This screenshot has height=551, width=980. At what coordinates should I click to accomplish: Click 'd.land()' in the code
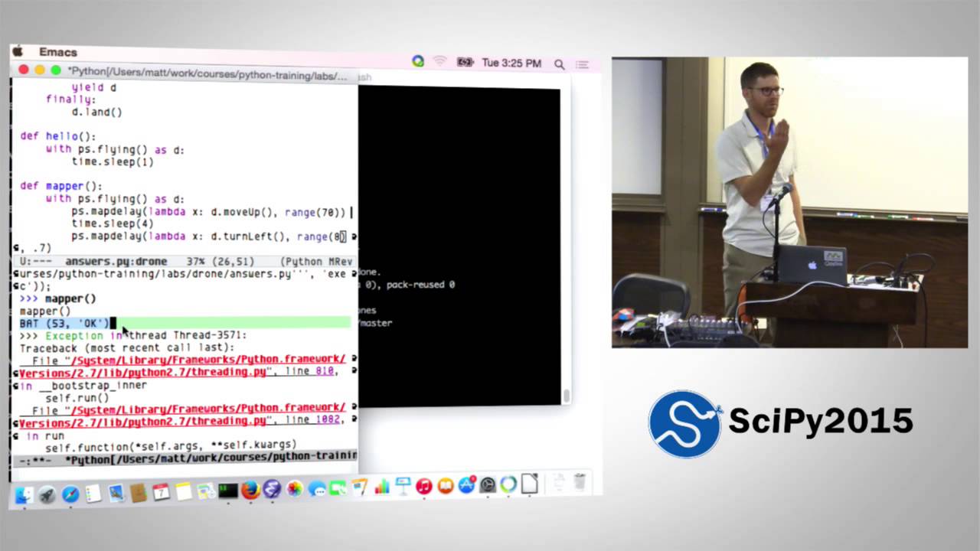tap(96, 112)
